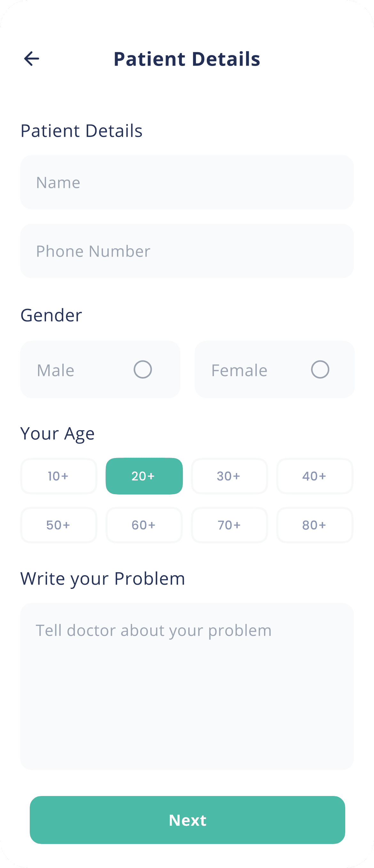
Task: Click the problem description text area
Action: tap(187, 687)
